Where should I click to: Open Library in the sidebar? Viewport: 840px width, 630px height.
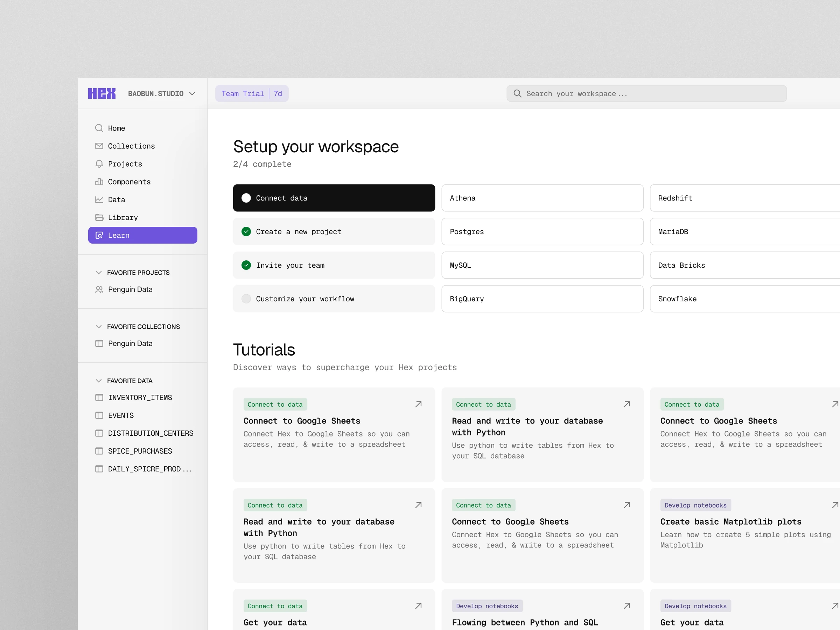[143, 217]
